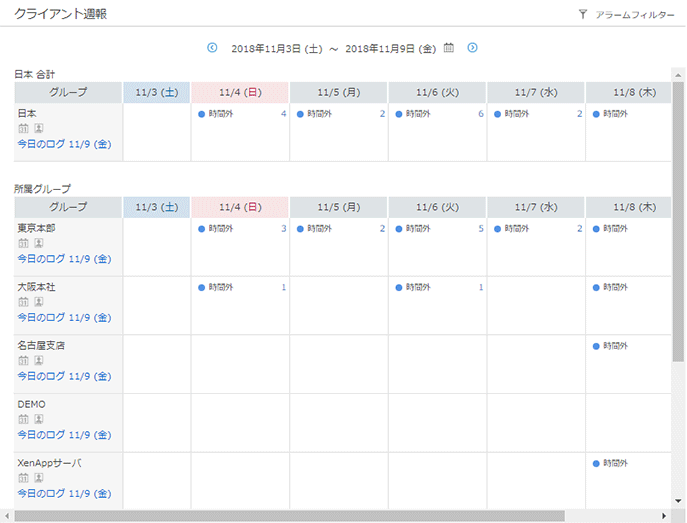Screen dimensions: 687x523
Task: Open 今日のログ link for DEMO
Action: tap(64, 435)
